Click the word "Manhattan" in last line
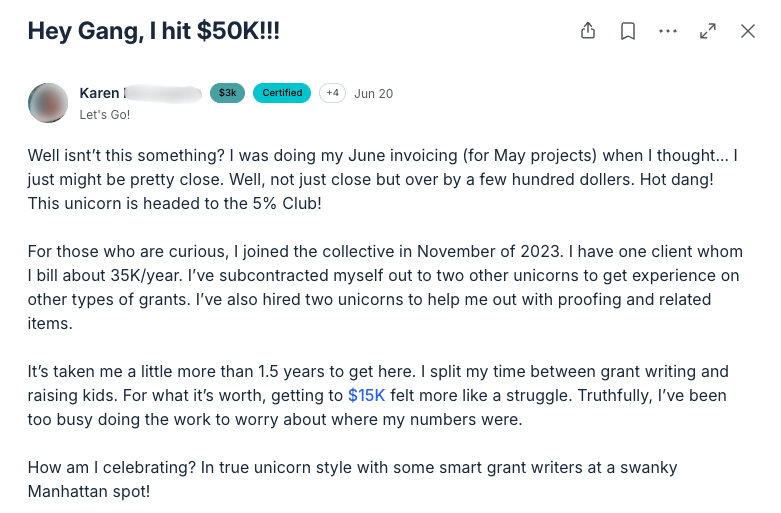Viewport: 781px width, 513px height. [72, 492]
